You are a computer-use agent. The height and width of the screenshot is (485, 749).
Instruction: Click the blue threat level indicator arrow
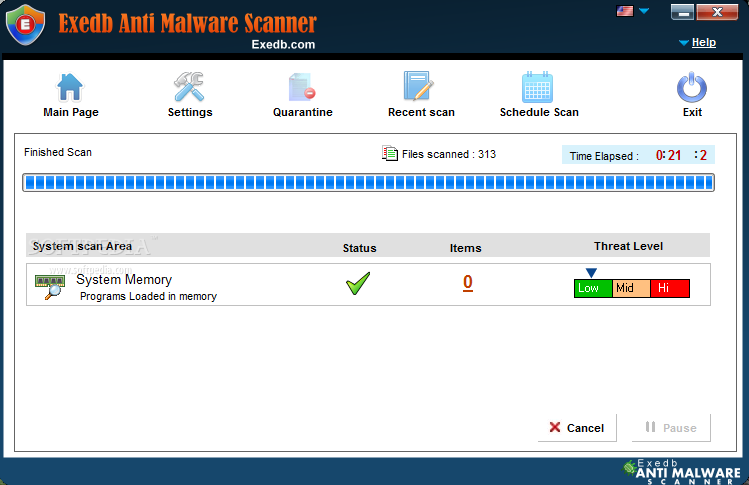click(x=591, y=273)
